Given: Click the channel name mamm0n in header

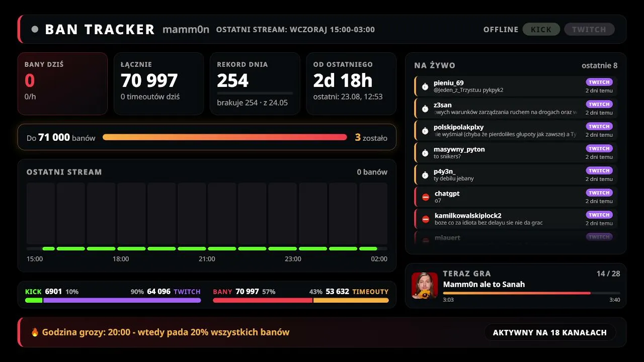Looking at the screenshot, I should tap(186, 29).
